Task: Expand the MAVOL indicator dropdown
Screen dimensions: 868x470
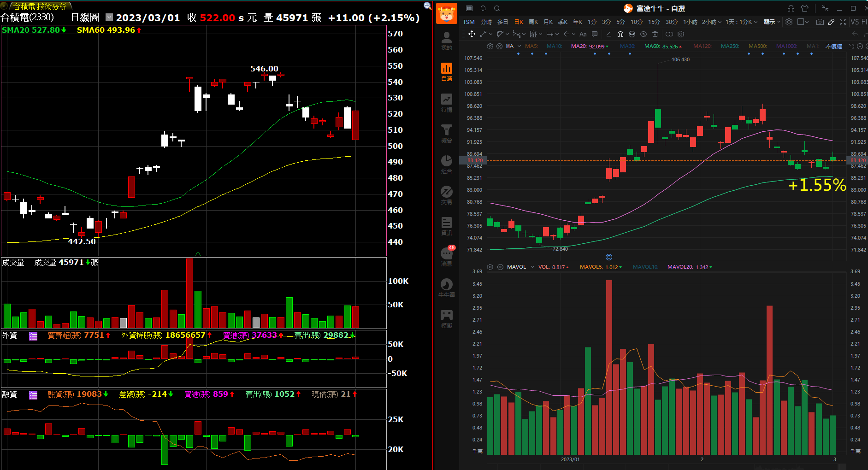Action: pyautogui.click(x=532, y=267)
